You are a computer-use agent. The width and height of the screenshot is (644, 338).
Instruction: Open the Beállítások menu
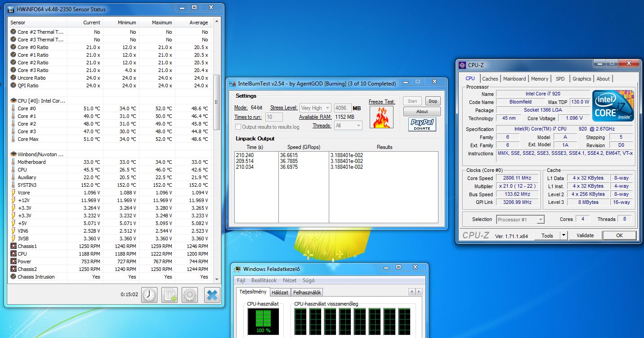click(264, 280)
